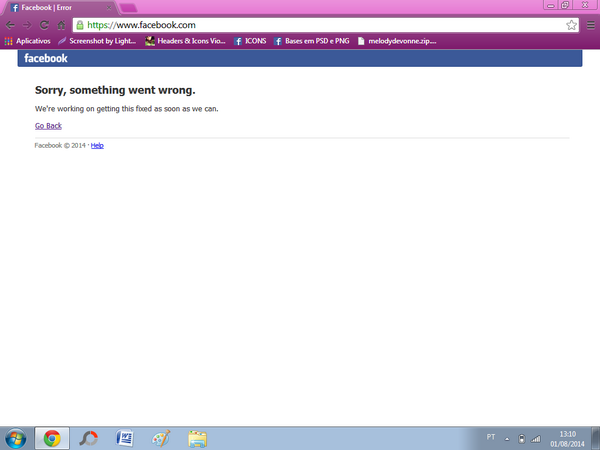This screenshot has height=450, width=600.
Task: View site security via the green padlock
Action: point(80,25)
